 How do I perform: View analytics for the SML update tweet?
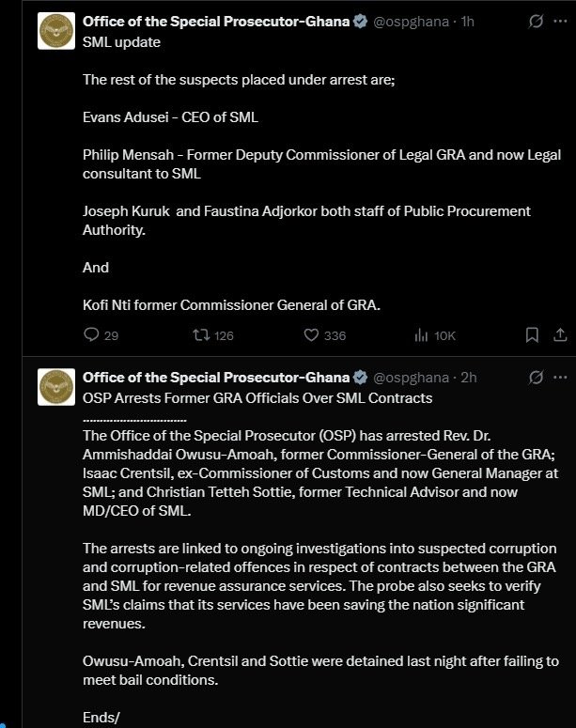point(435,335)
